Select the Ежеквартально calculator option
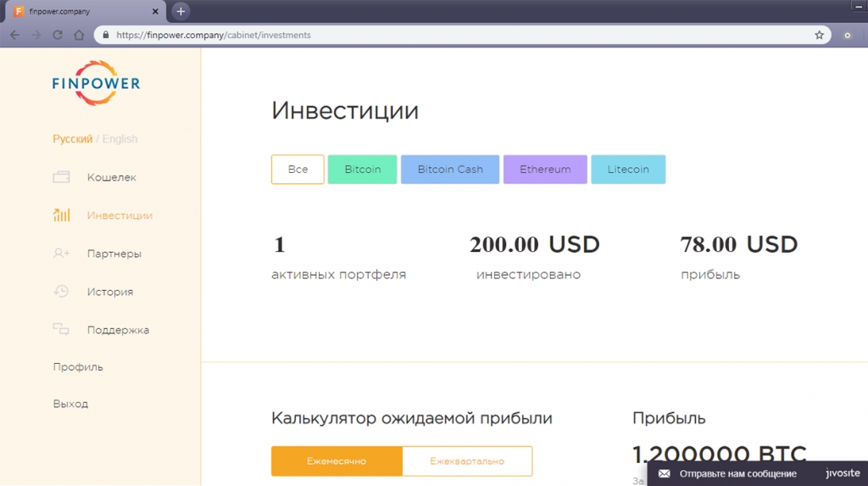The image size is (868, 486). click(467, 461)
